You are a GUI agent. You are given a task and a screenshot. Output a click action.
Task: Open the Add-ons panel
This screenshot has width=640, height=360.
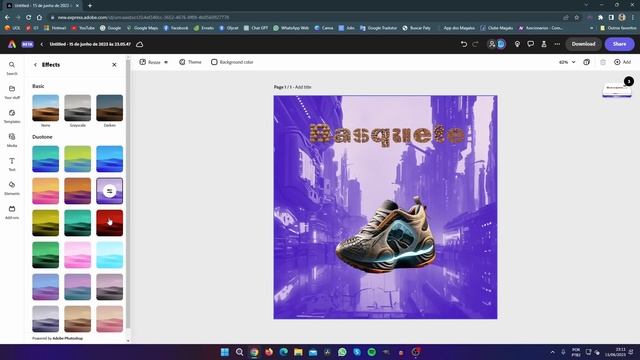click(12, 212)
